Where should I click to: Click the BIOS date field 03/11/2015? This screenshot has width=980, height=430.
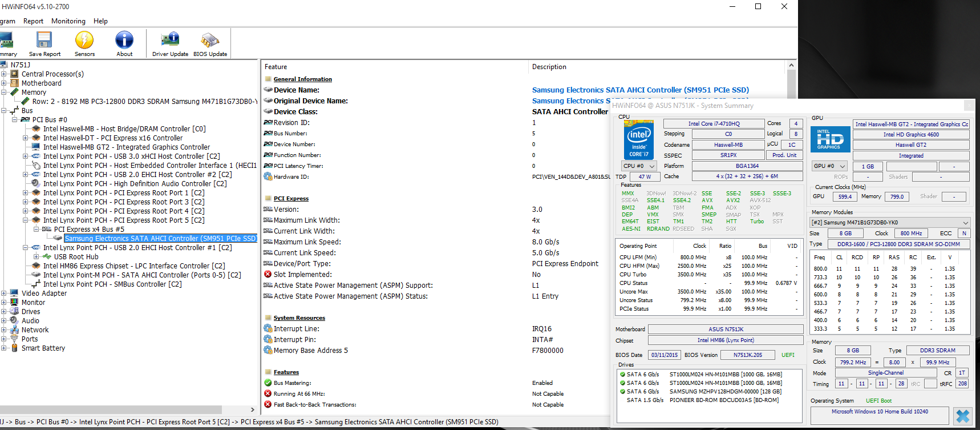click(665, 355)
